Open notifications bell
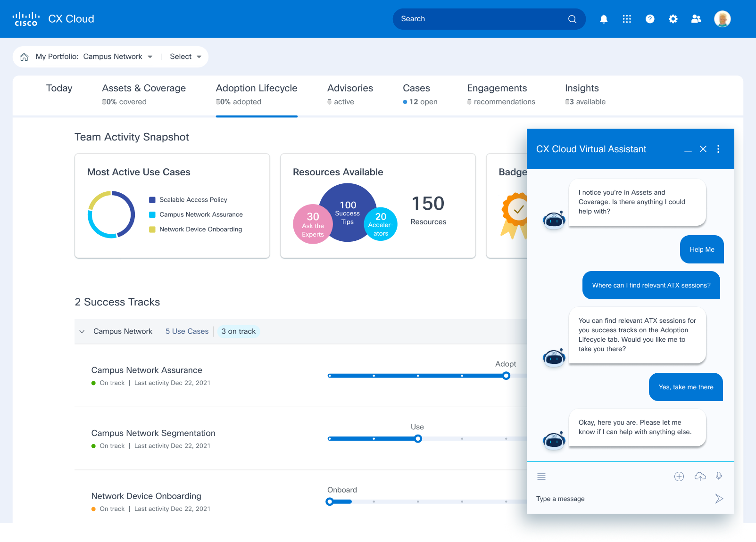The width and height of the screenshot is (756, 542). click(604, 19)
